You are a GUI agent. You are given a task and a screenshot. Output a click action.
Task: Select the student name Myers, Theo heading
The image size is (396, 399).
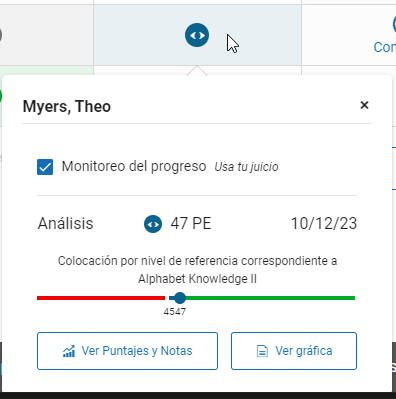click(x=67, y=106)
